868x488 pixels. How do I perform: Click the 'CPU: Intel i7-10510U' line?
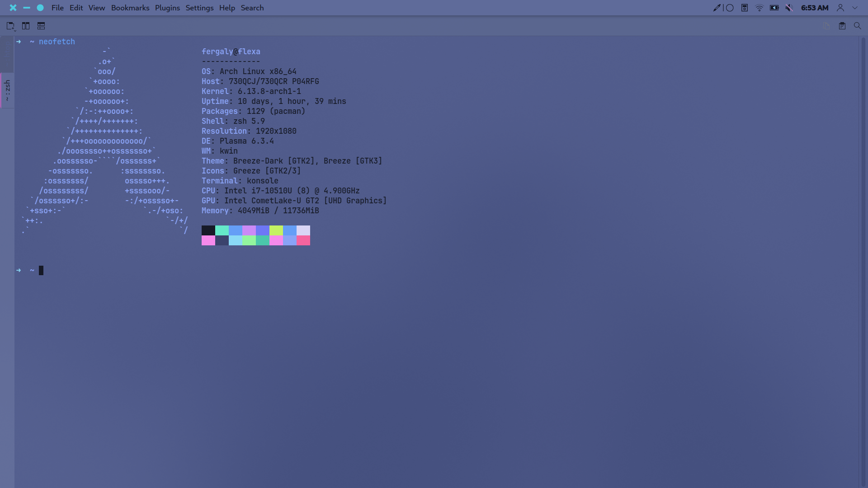pyautogui.click(x=281, y=191)
